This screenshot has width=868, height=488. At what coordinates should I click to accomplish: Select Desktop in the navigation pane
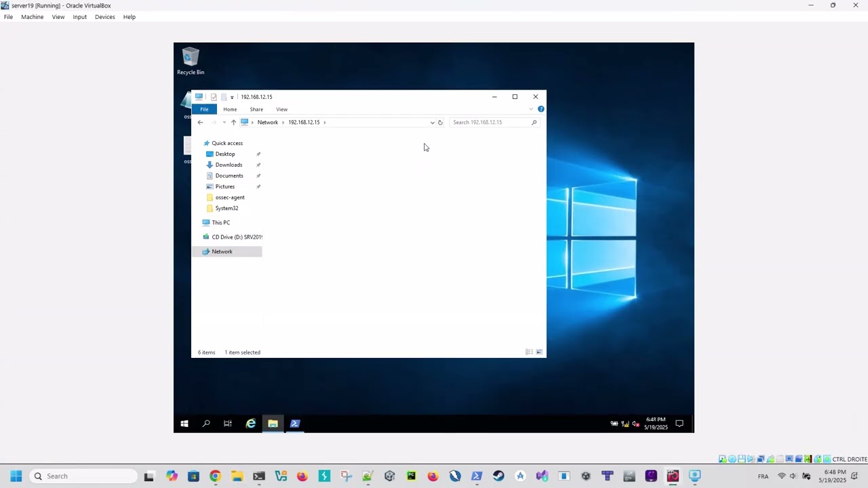225,154
